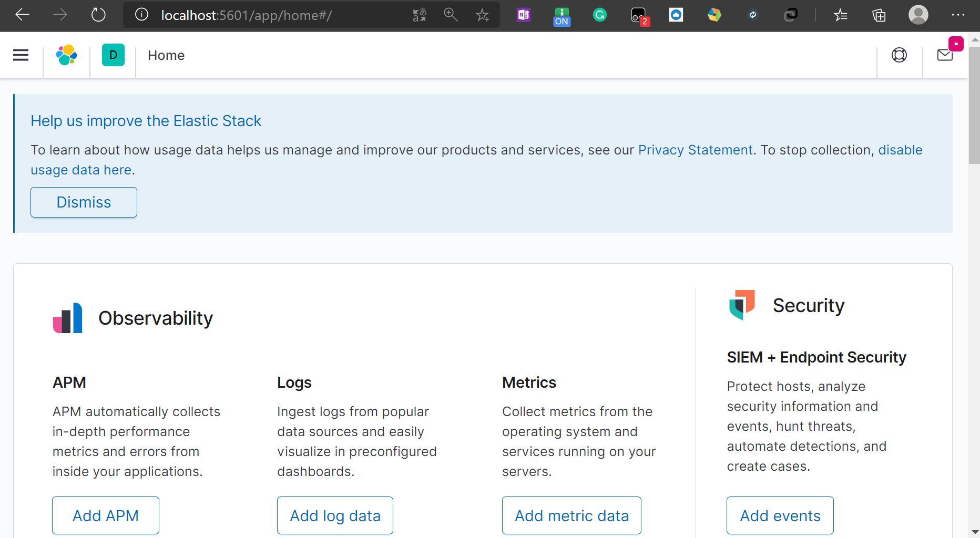Click the localhost address bar

coord(273,15)
